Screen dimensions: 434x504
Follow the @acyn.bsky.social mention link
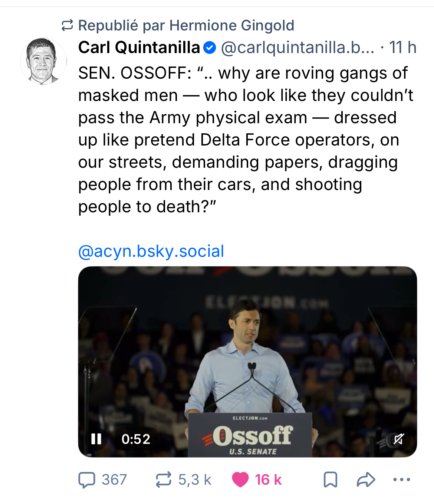point(151,251)
